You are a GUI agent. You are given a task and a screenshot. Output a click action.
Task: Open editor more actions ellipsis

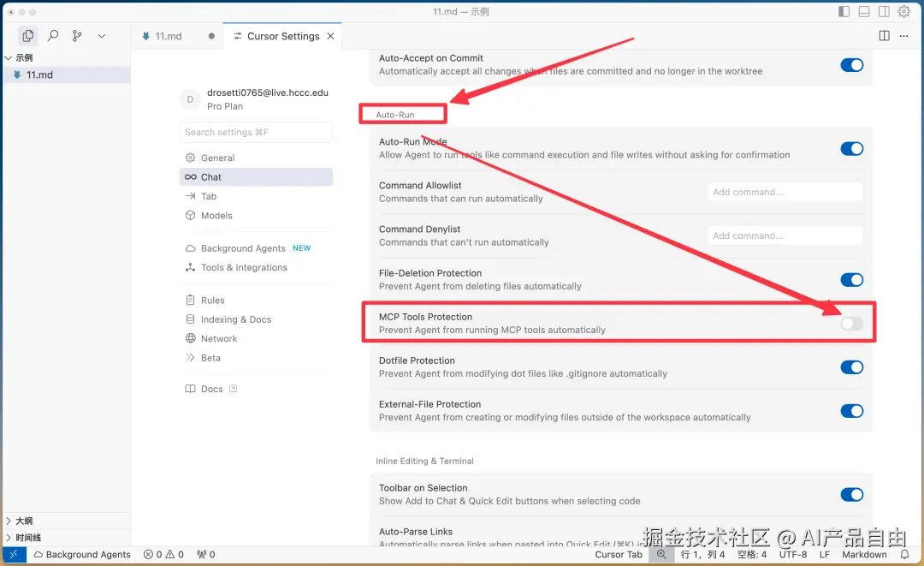904,36
